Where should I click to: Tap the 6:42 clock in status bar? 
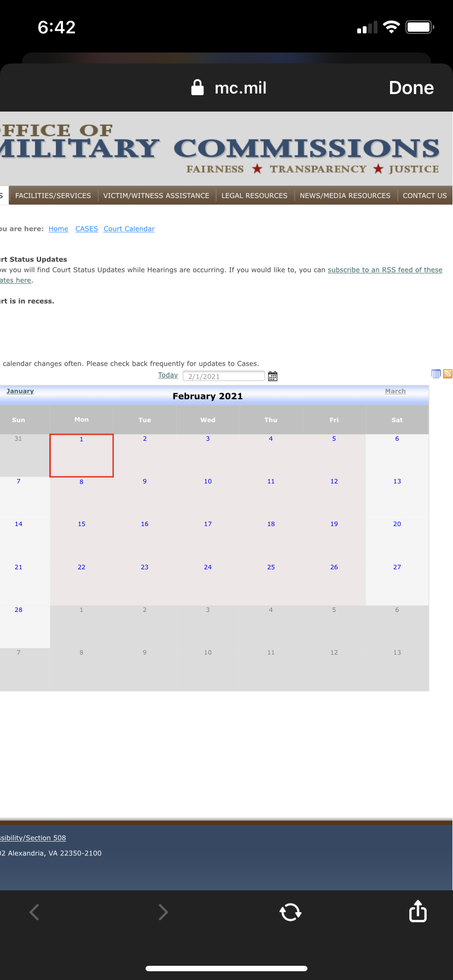[x=57, y=27]
